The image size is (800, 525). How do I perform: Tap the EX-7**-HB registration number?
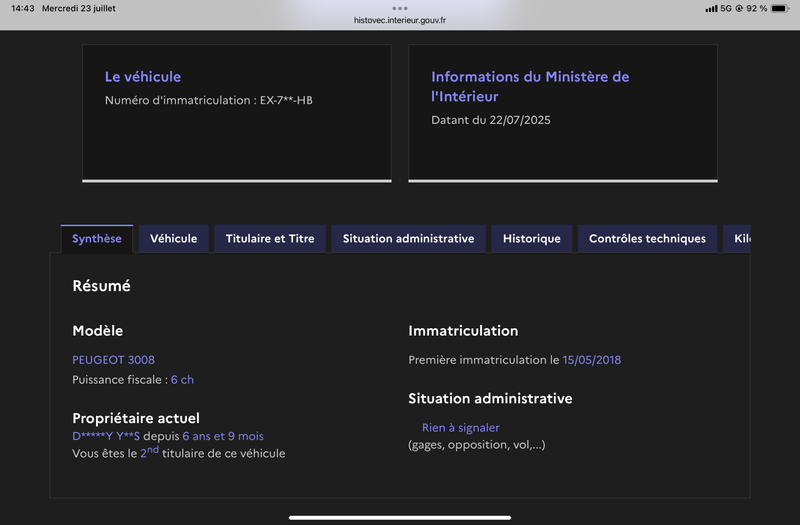(286, 100)
